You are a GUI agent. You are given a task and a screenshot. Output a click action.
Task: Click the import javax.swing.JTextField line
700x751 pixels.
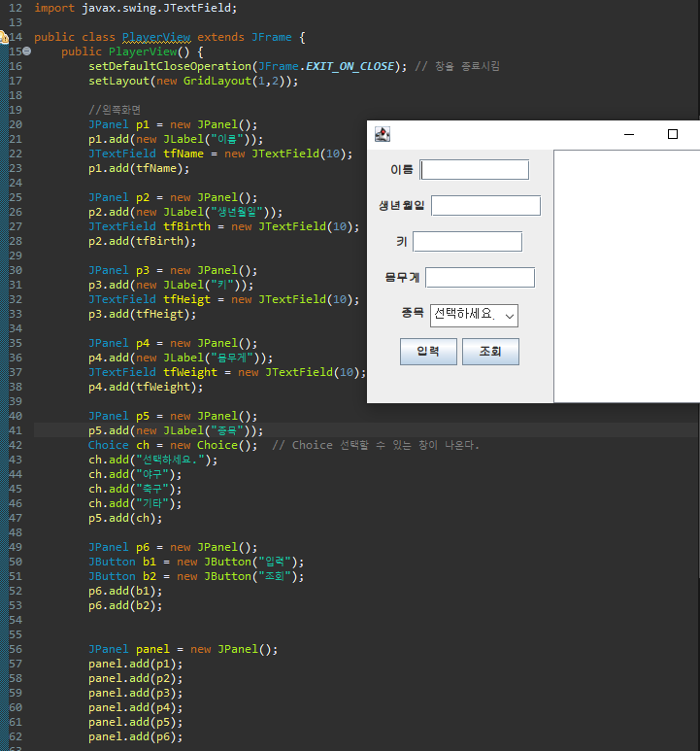(135, 8)
